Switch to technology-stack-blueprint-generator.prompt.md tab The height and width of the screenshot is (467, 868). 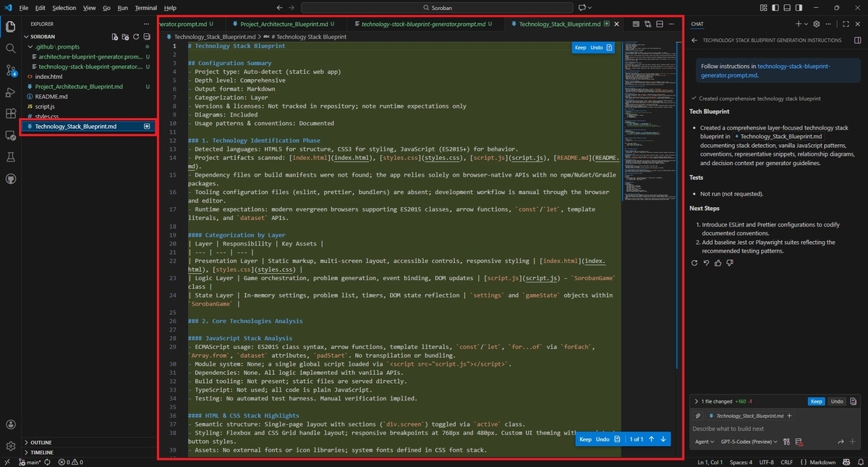click(x=422, y=24)
